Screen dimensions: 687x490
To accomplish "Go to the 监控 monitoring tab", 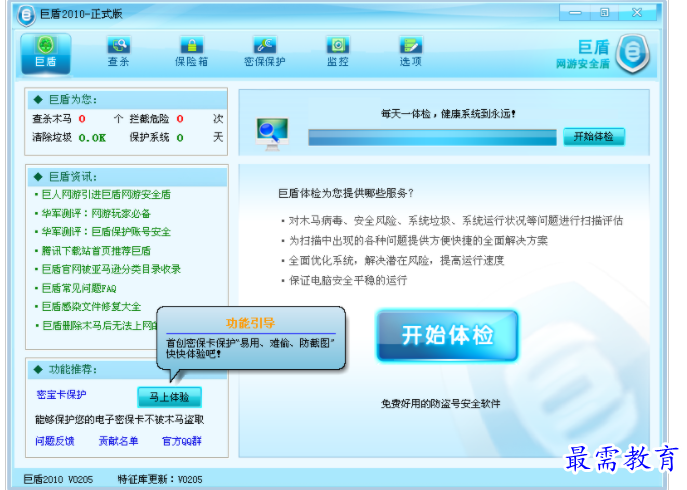I will (x=337, y=52).
